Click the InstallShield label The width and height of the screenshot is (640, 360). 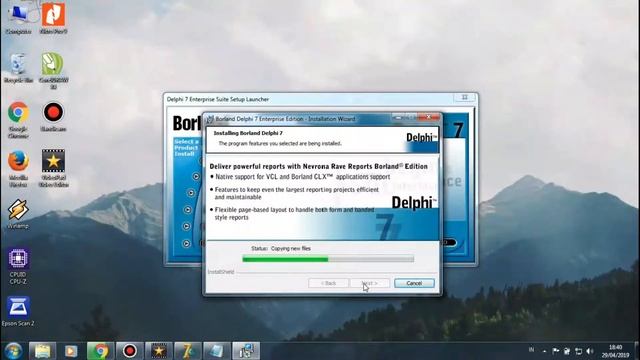221,272
